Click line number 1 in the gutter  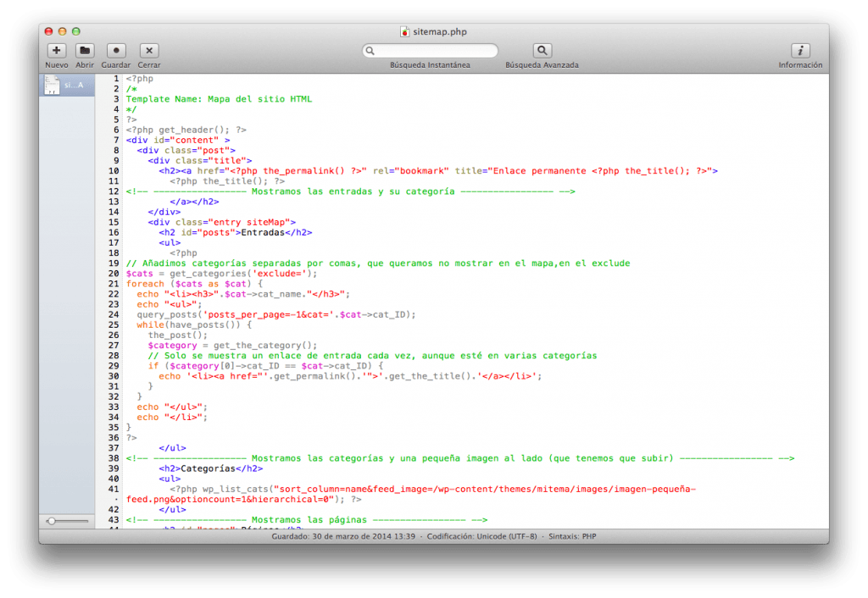[116, 79]
